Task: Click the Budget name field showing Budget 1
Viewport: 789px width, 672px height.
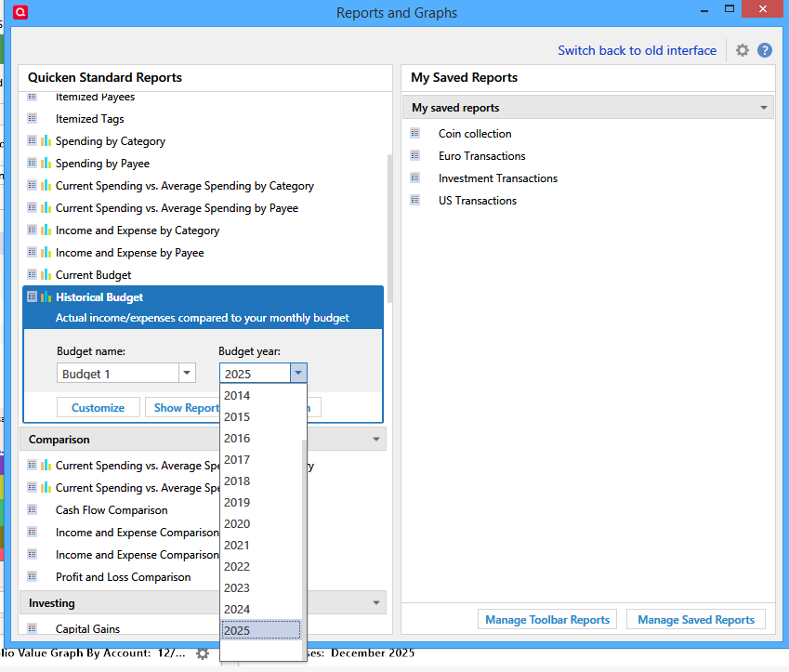Action: point(118,374)
